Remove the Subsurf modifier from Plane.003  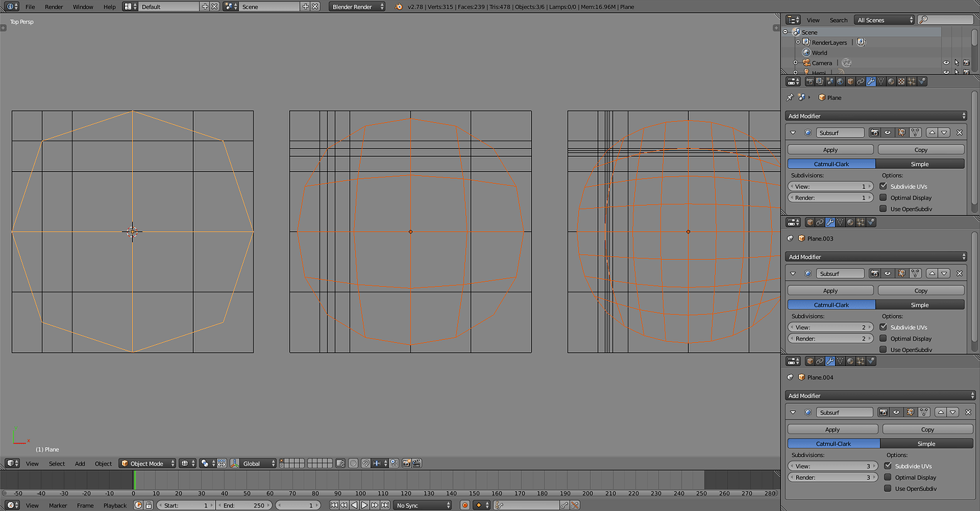pyautogui.click(x=959, y=273)
